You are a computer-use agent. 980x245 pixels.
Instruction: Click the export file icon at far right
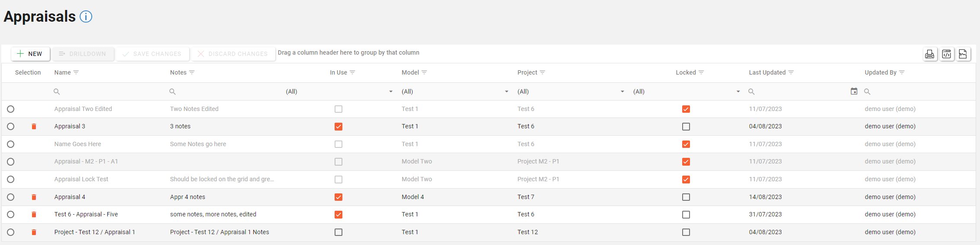pyautogui.click(x=963, y=54)
